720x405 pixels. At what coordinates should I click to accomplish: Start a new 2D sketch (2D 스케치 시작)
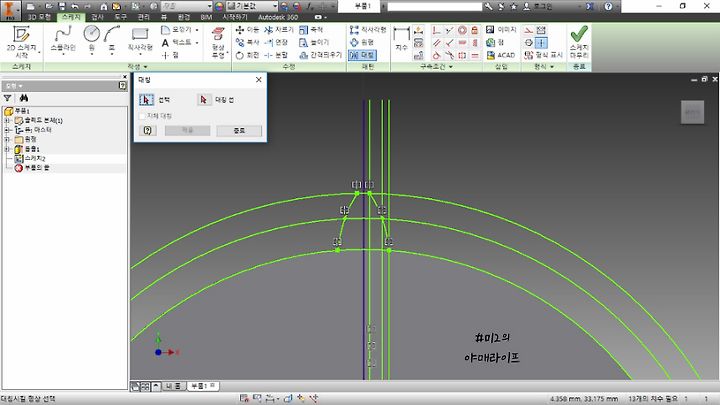coord(21,41)
